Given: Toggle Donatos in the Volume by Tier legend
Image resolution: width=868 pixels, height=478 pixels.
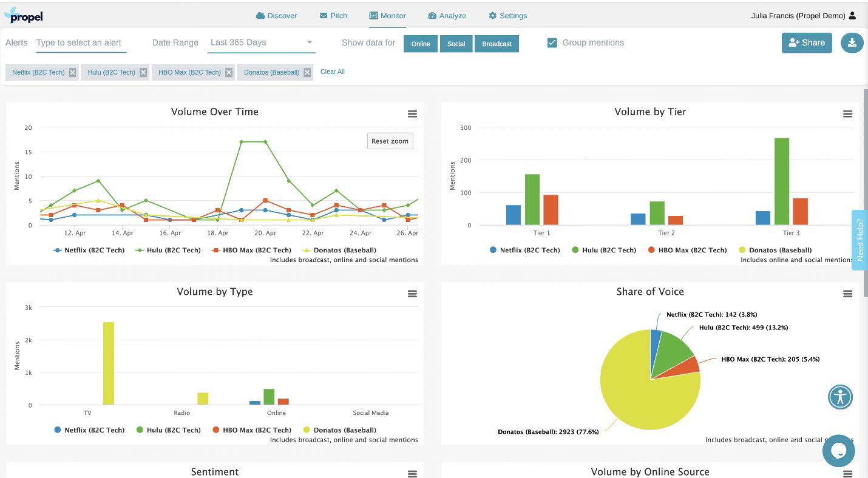Looking at the screenshot, I should pos(775,250).
